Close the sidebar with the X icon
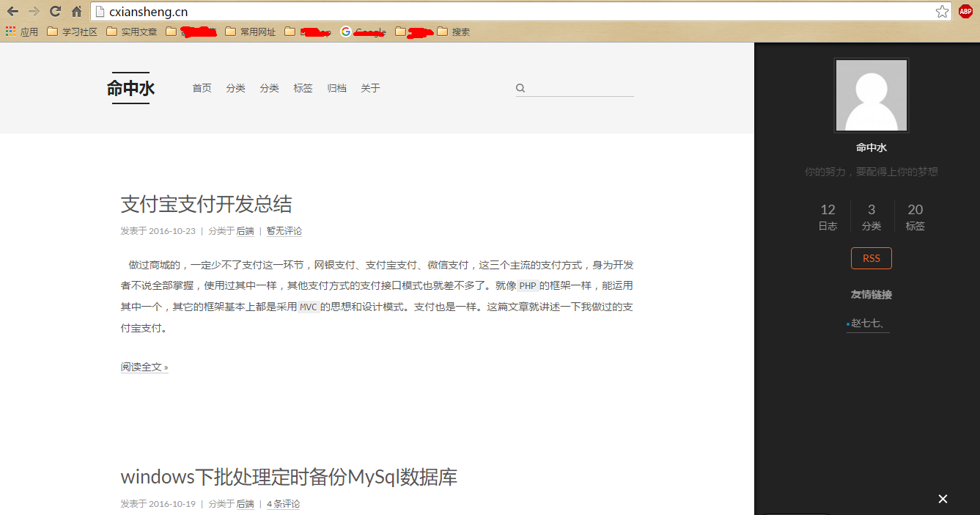The image size is (980, 515). pyautogui.click(x=943, y=499)
